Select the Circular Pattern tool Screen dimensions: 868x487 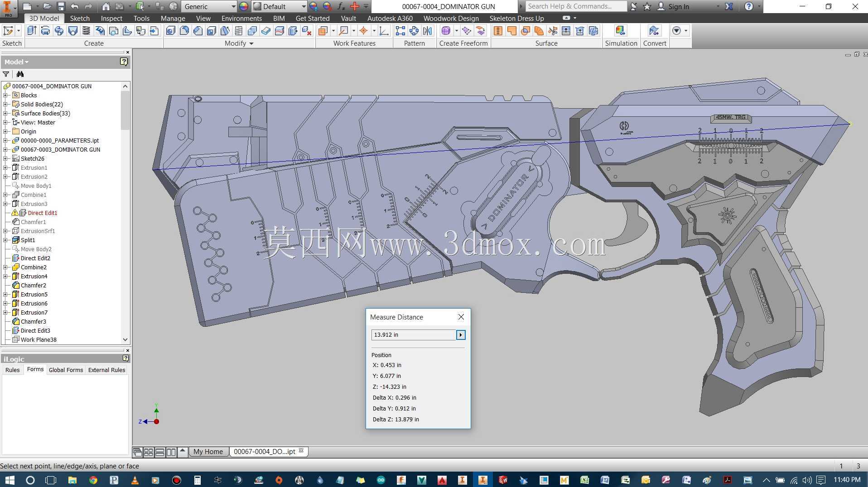pos(414,31)
